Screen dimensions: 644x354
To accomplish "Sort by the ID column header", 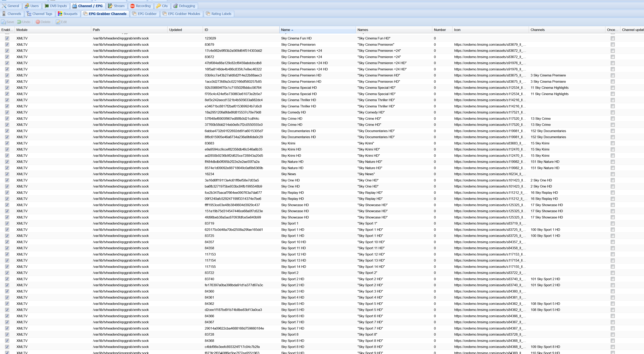I will 241,30.
